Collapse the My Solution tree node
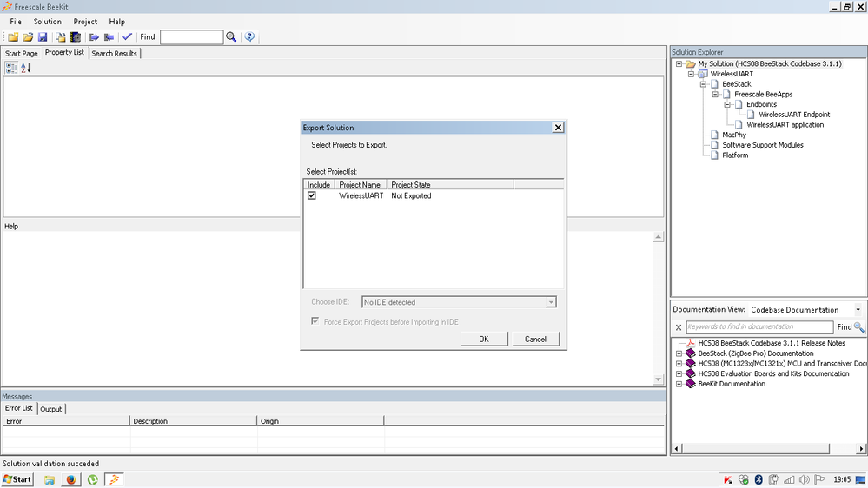 point(679,64)
